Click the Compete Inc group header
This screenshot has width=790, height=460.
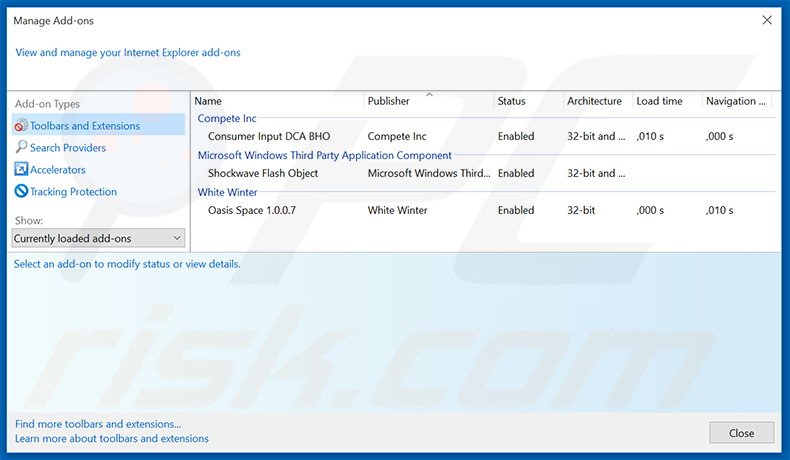[x=227, y=119]
